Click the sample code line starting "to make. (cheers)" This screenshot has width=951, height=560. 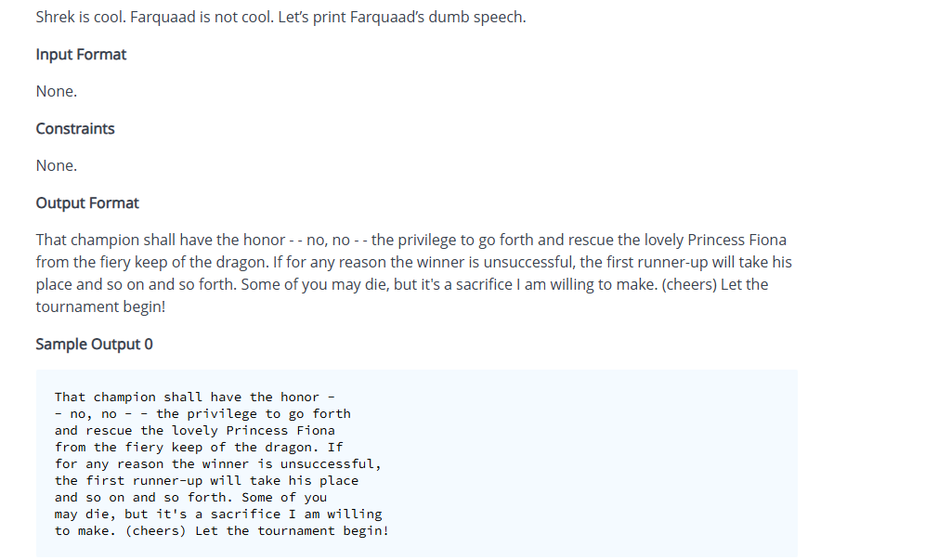pyautogui.click(x=221, y=531)
